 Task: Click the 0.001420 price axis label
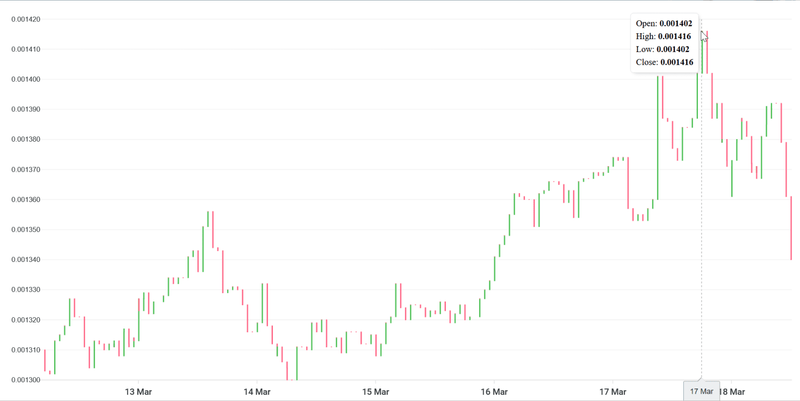tap(21, 19)
